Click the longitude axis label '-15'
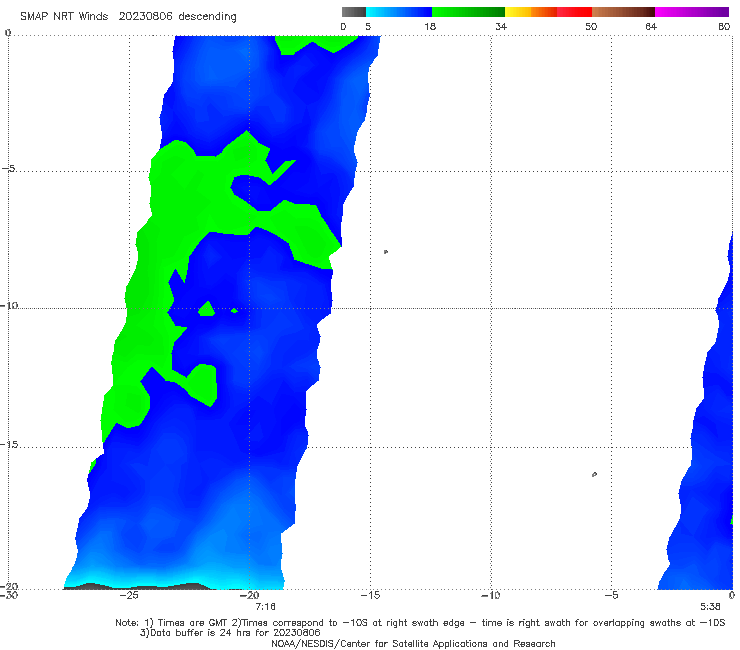740x650 pixels. pyautogui.click(x=370, y=595)
